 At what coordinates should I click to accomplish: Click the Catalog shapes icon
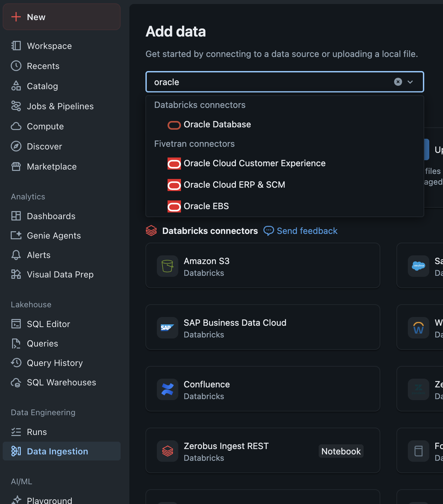(16, 86)
